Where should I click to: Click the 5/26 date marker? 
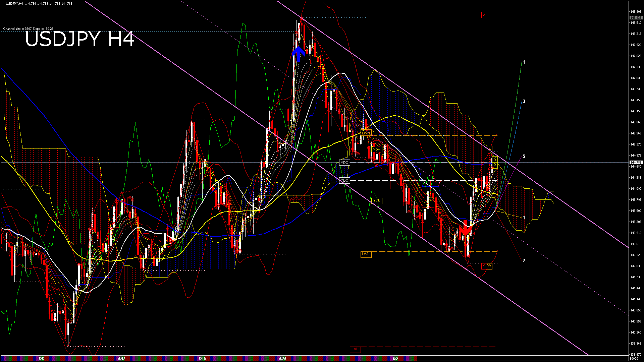pyautogui.click(x=283, y=359)
